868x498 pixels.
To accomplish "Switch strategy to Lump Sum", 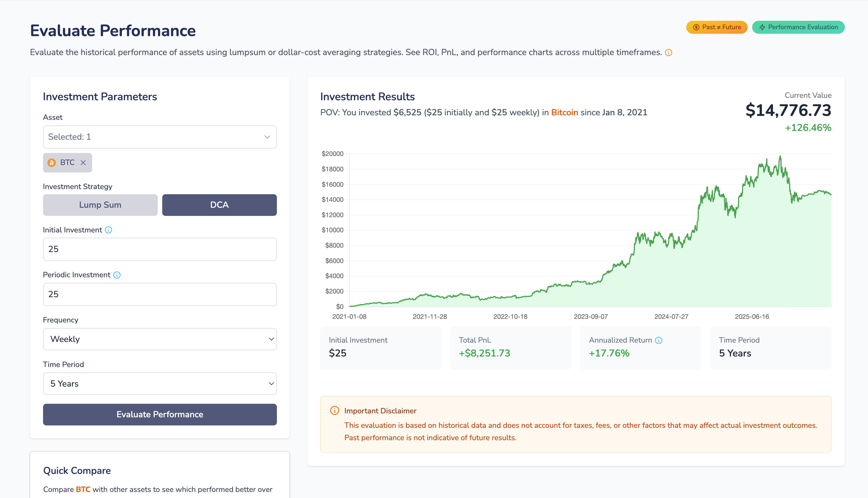I will (100, 205).
